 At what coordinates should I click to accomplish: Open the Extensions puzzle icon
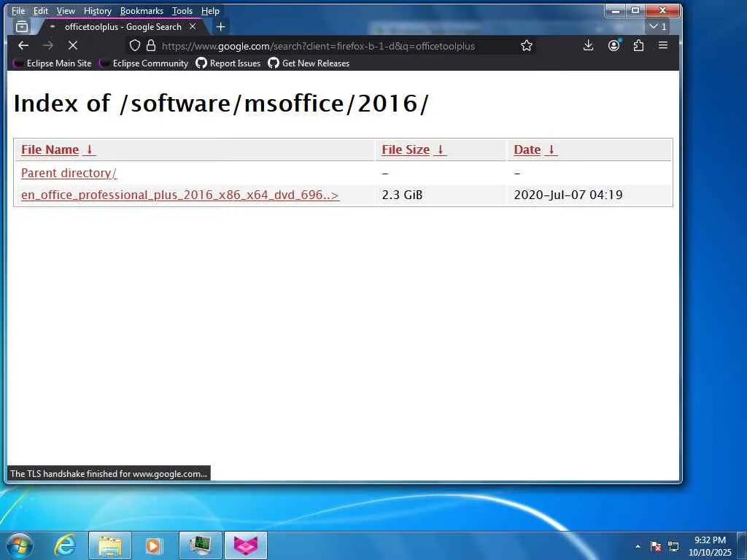(638, 45)
